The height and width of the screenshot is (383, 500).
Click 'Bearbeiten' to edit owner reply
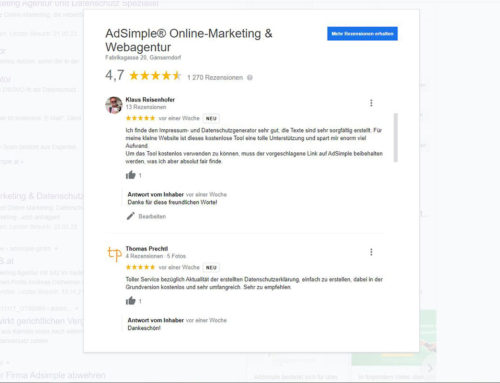(x=152, y=216)
